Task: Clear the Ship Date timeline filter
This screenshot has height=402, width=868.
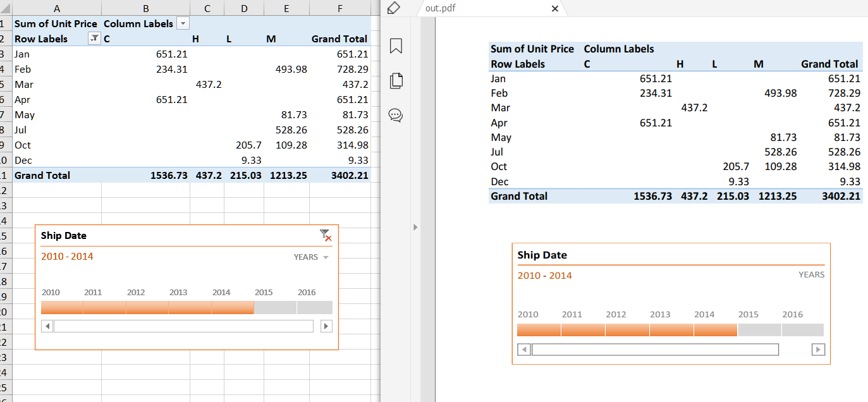Action: [x=325, y=235]
